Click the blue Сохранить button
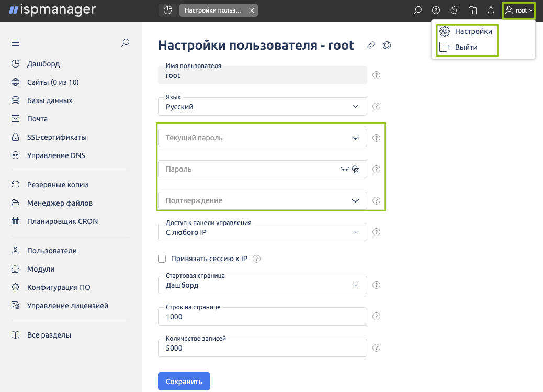Screen dimensions: 543x392 (184, 382)
